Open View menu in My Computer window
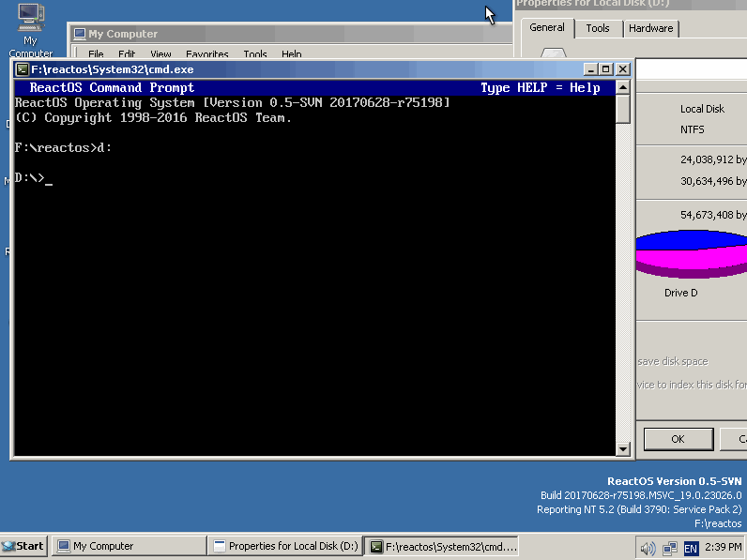Image resolution: width=747 pixels, height=560 pixels. (160, 54)
